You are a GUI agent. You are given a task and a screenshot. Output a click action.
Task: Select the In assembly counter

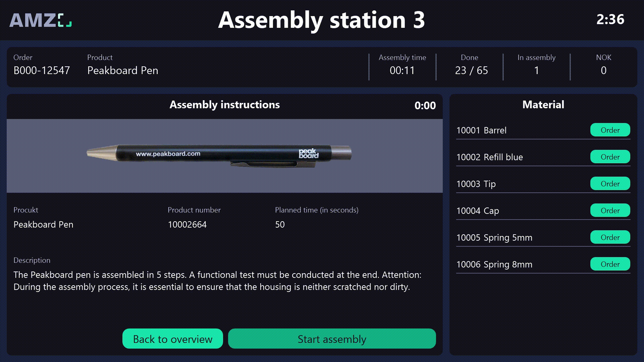(537, 70)
